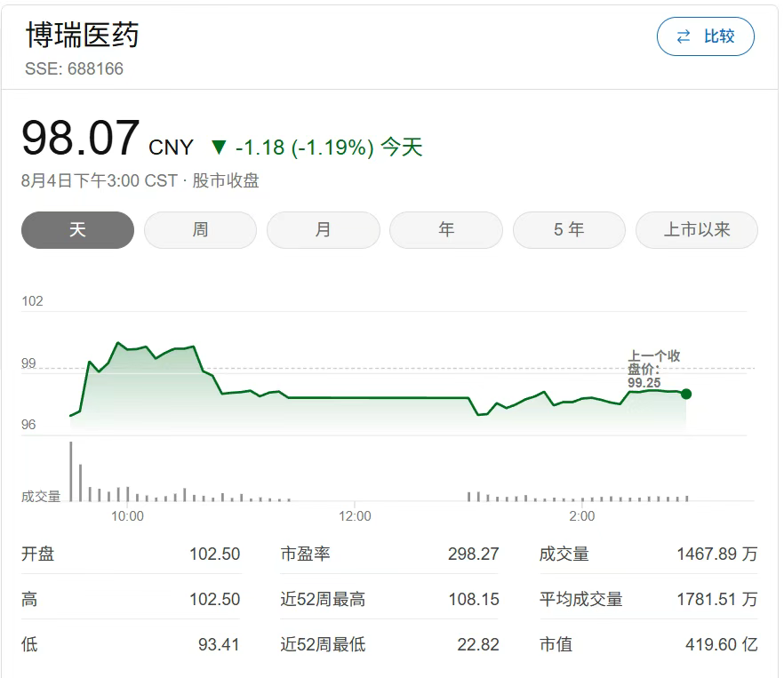The width and height of the screenshot is (784, 678).
Task: Click the tallest opening volume bar
Action: 70,471
